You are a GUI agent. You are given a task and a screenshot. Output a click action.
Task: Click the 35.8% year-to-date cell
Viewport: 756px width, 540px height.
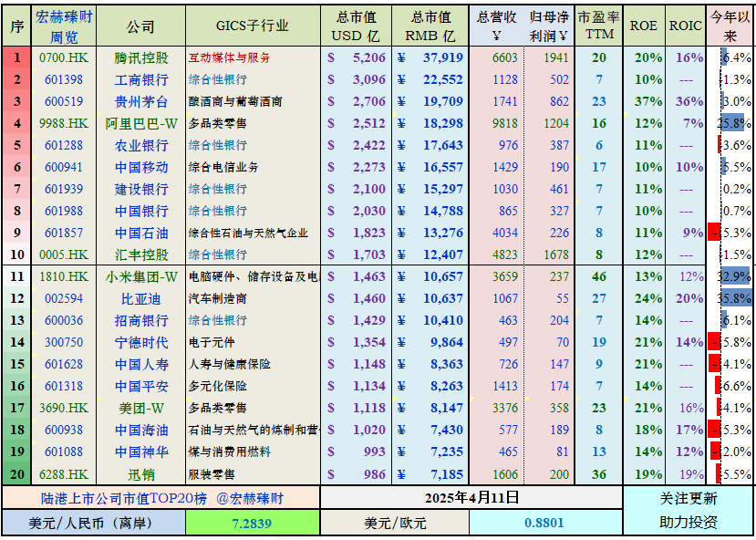730,298
